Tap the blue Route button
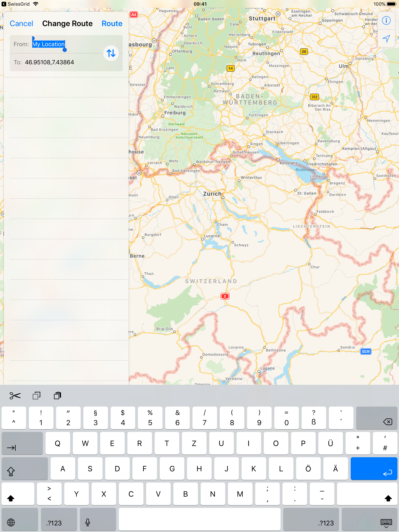 tap(112, 24)
